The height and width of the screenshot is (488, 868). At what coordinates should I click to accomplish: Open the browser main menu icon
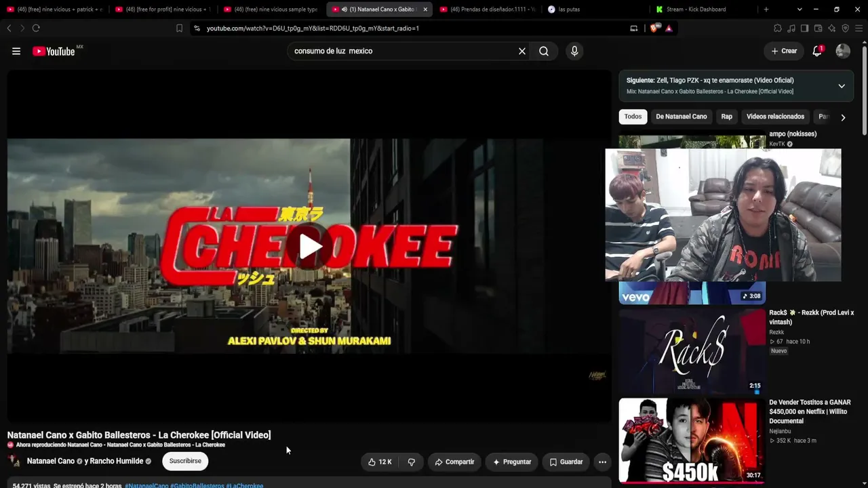(859, 28)
